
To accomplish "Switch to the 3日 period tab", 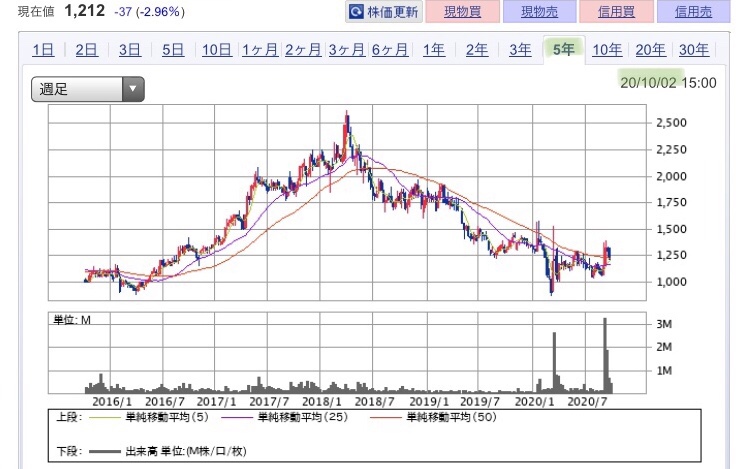I will tap(130, 49).
